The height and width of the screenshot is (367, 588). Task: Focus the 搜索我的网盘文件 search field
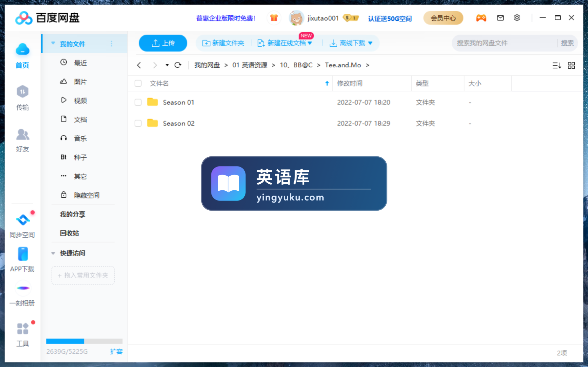(504, 43)
